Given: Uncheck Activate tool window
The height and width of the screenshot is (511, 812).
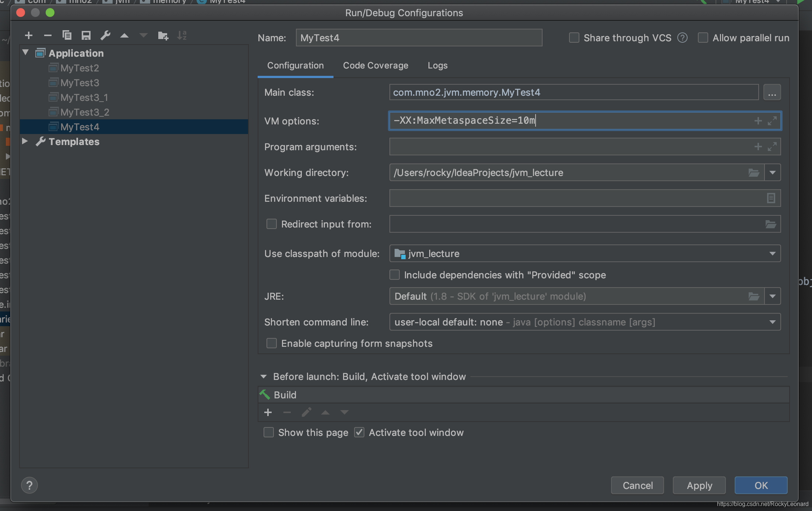Looking at the screenshot, I should pos(359,432).
